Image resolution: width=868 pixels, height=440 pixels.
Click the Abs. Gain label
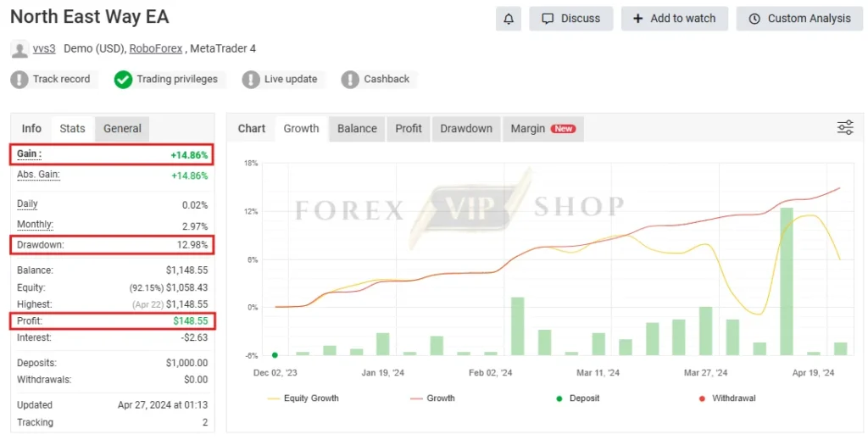point(38,175)
